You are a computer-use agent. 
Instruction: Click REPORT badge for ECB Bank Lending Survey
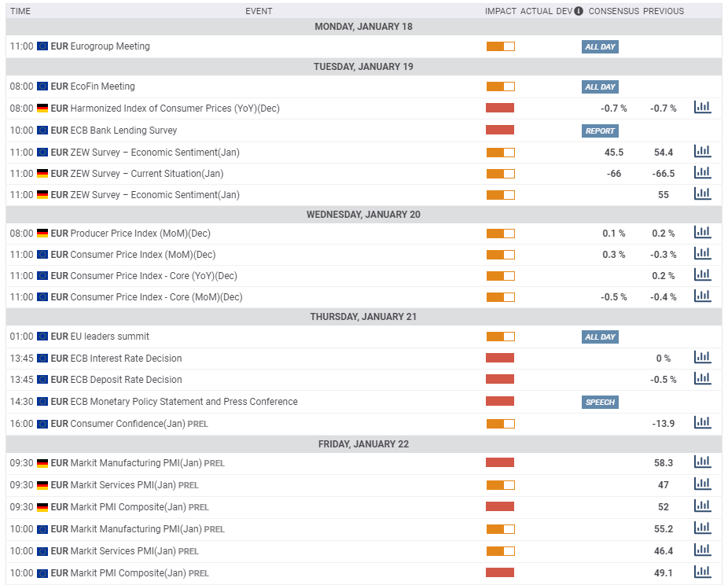pyautogui.click(x=600, y=131)
